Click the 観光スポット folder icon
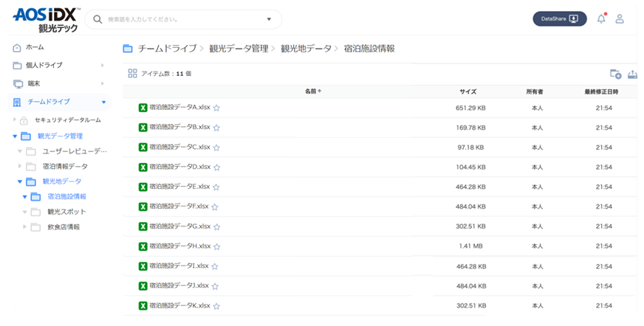The height and width of the screenshot is (326, 644). click(35, 212)
